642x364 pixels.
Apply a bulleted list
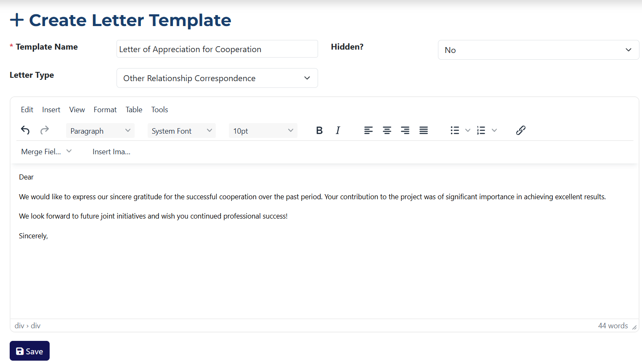[454, 130]
